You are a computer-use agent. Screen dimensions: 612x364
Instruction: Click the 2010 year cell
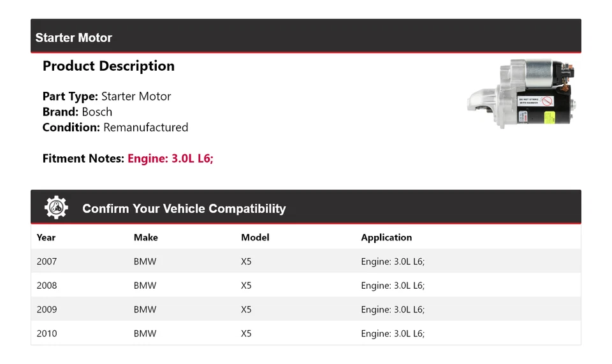pos(47,333)
